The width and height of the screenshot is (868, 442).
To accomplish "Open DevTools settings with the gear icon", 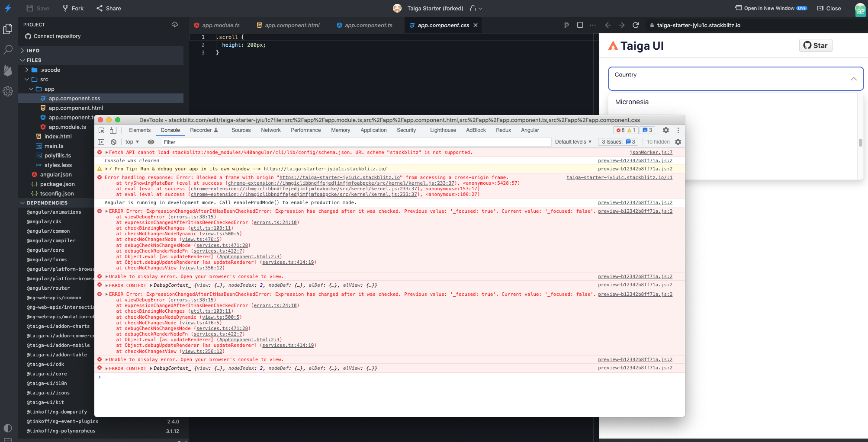I will pyautogui.click(x=666, y=130).
